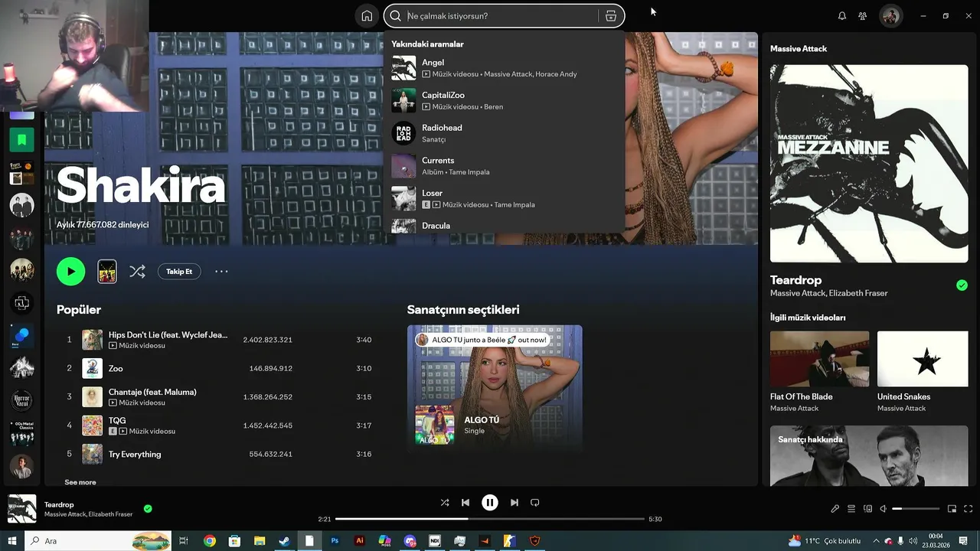
Task: Skip to previous track
Action: [465, 503]
